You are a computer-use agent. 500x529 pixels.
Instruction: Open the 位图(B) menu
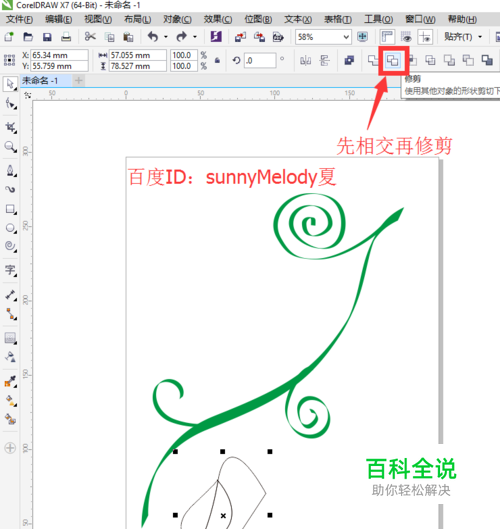(258, 19)
